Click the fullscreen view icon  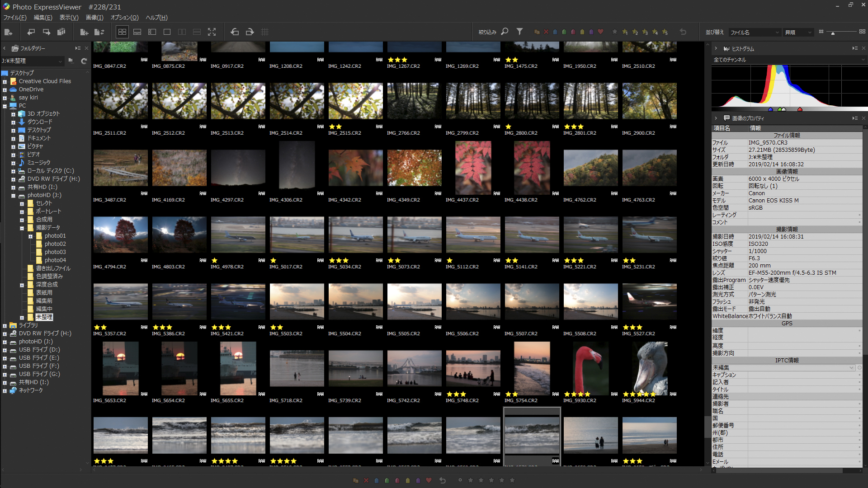click(212, 32)
